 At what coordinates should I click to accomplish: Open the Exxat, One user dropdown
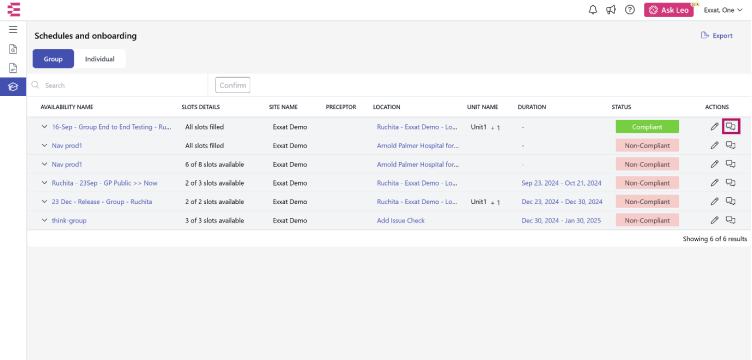tap(723, 10)
